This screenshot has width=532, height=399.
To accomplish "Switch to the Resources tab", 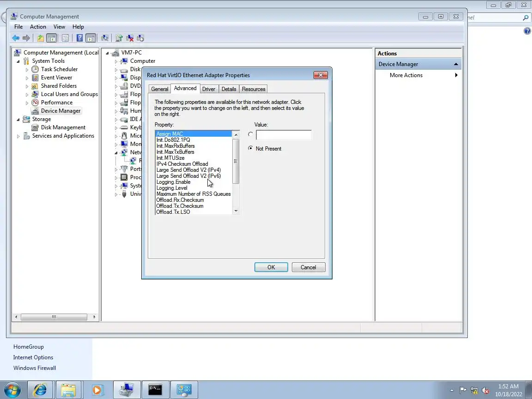I will click(x=254, y=89).
